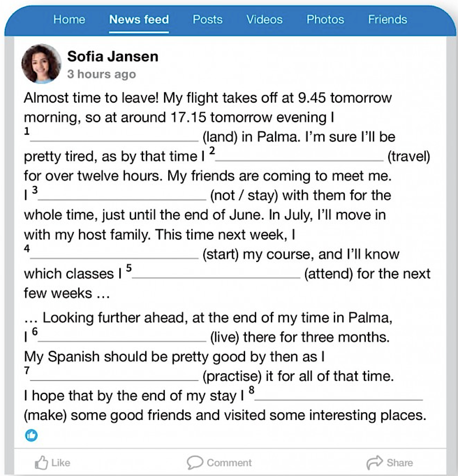458x476 pixels.
Task: Open Sofia Jansen's profile picture
Action: click(x=41, y=64)
